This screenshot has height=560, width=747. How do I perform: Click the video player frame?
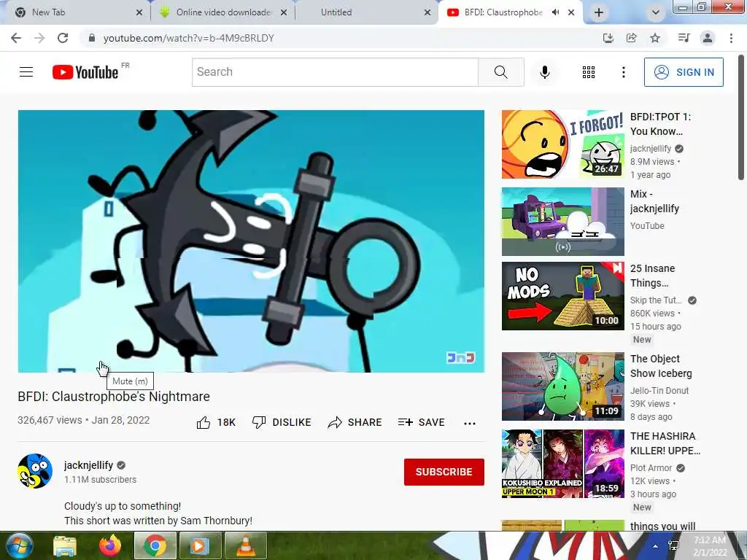coord(251,241)
